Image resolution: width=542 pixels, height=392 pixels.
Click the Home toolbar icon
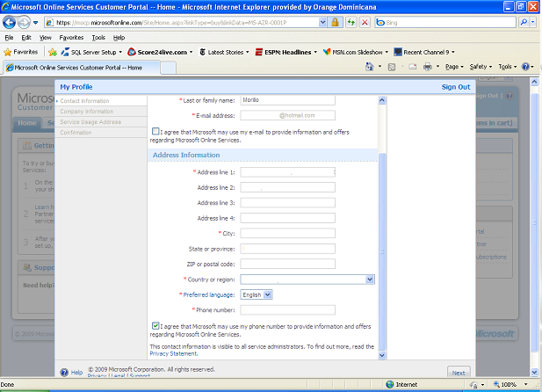370,67
